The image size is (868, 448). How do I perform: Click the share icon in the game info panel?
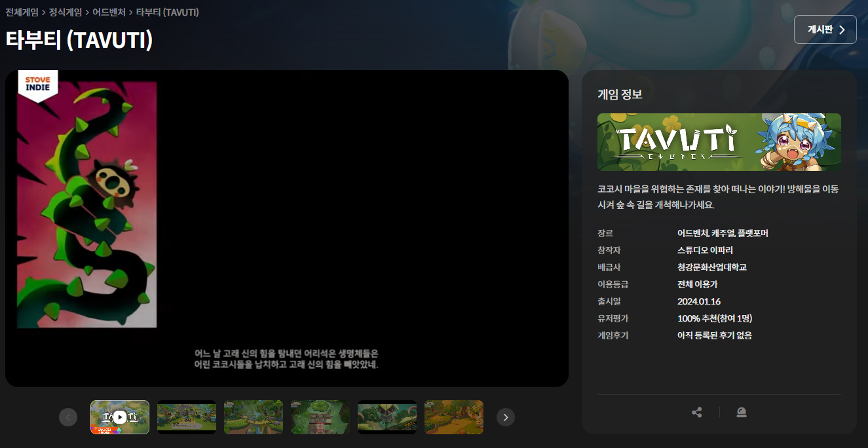696,413
